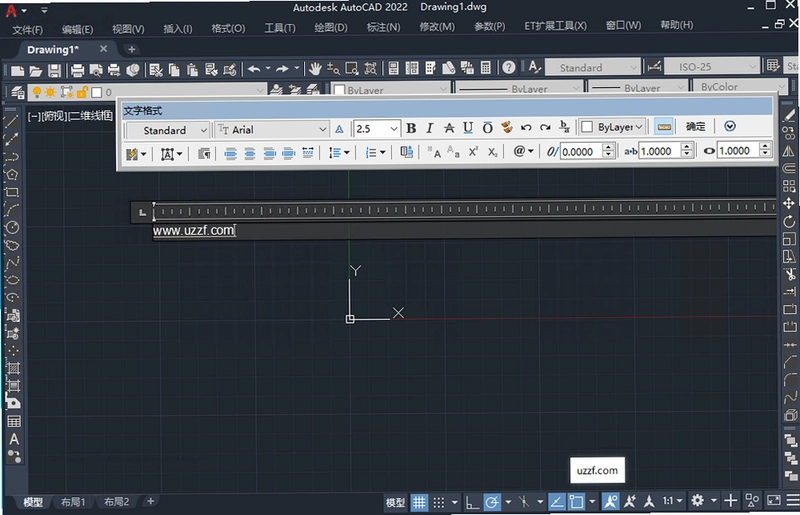Click layer 0 color swatch
This screenshot has width=800, height=515.
(96, 92)
